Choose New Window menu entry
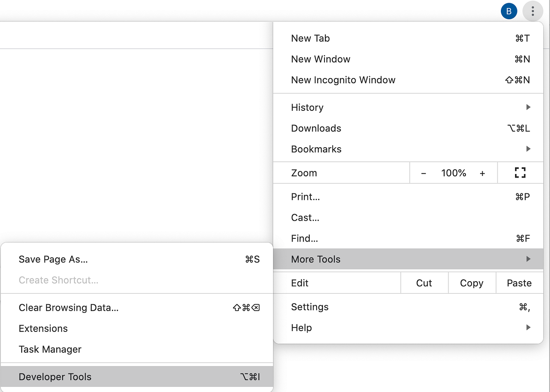 408,59
